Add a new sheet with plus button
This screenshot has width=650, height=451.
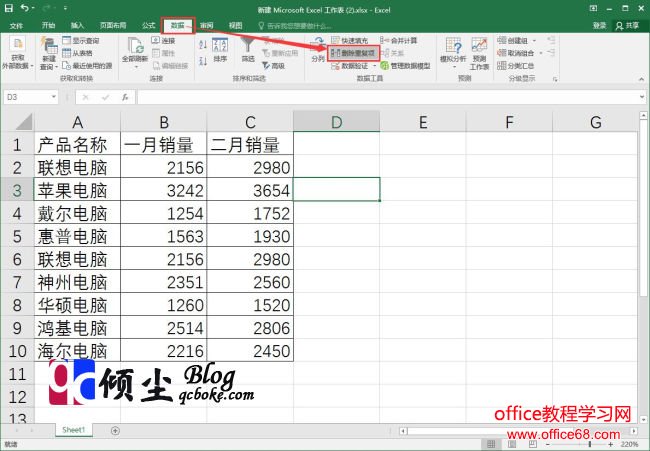tap(115, 431)
